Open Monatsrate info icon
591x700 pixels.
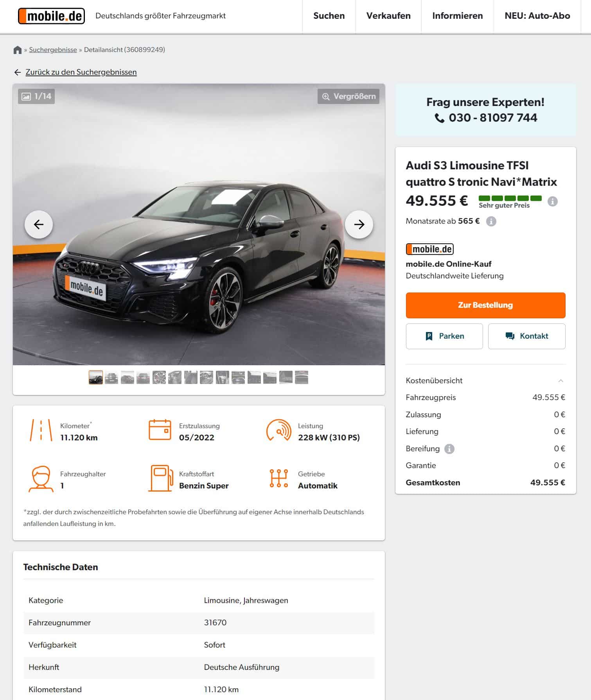click(491, 221)
